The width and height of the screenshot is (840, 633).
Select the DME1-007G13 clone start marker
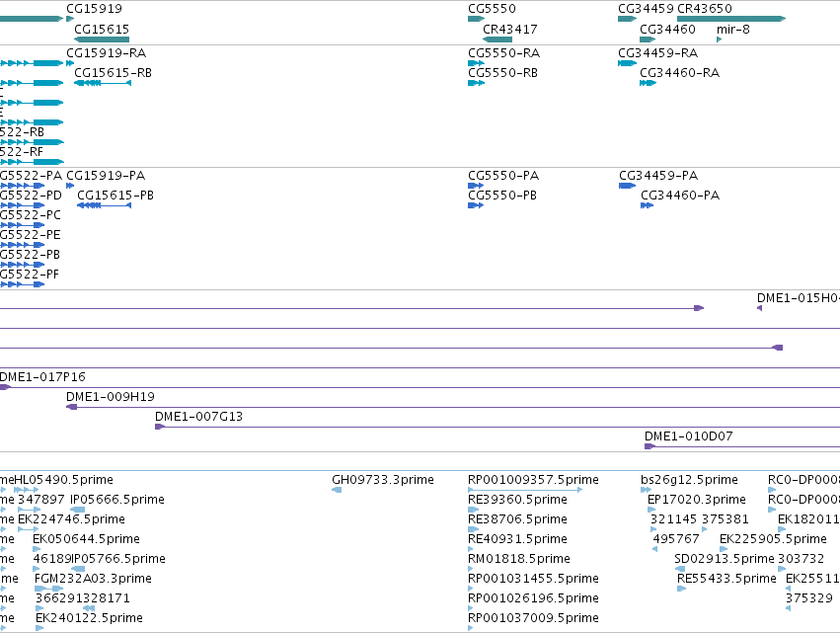(160, 427)
